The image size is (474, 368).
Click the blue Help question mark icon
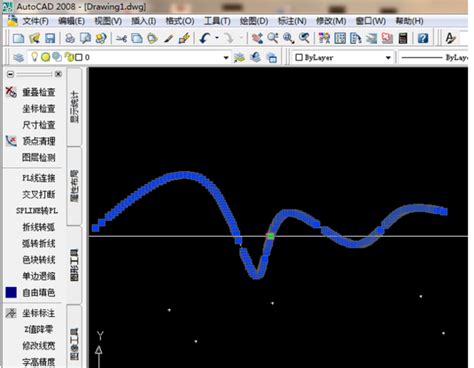click(423, 38)
